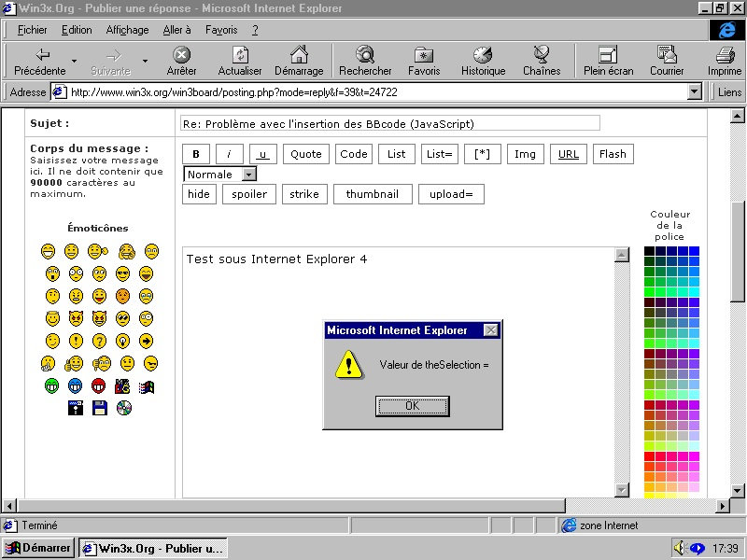The image size is (747, 560).
Task: Insert the blue floppy disk emoticon
Action: coord(100,408)
